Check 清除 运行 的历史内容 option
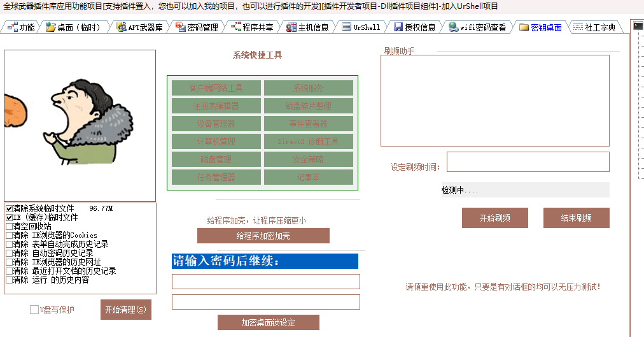The width and height of the screenshot is (644, 337). 9,280
